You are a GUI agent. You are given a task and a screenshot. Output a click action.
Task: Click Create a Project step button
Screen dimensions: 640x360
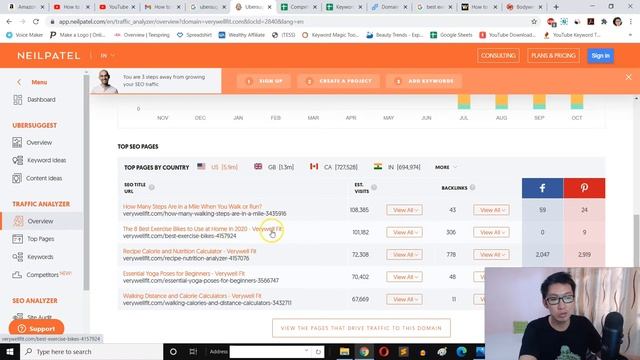[339, 81]
